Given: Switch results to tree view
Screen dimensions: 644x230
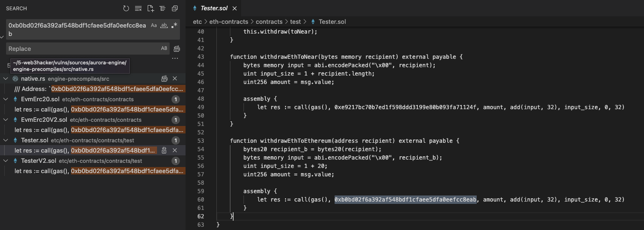Looking at the screenshot, I should coord(163,8).
